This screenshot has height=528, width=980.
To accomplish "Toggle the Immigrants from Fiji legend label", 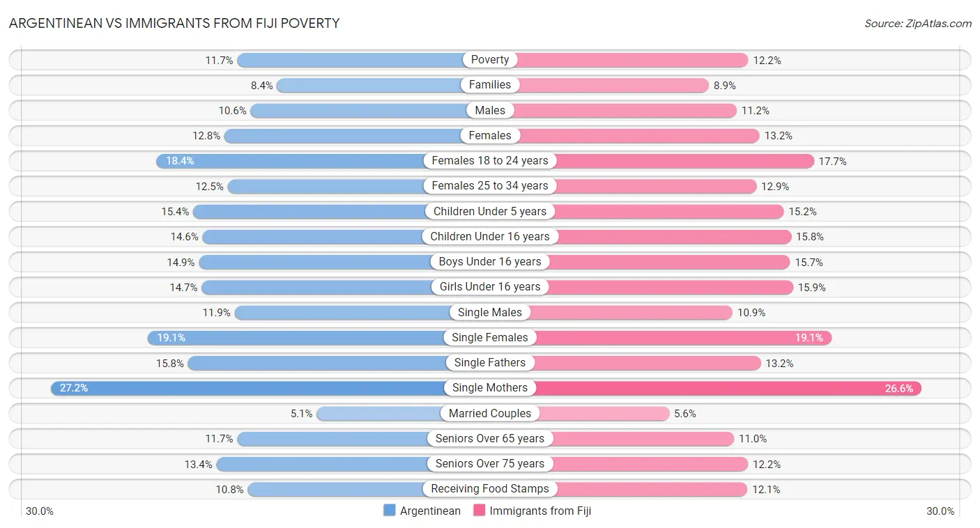I will (x=540, y=511).
